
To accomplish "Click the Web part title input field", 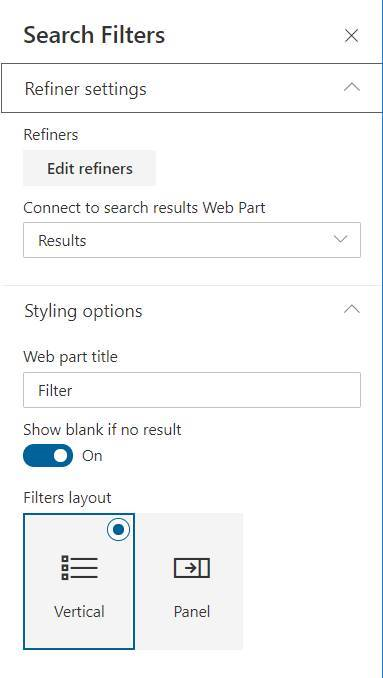I will point(192,390).
